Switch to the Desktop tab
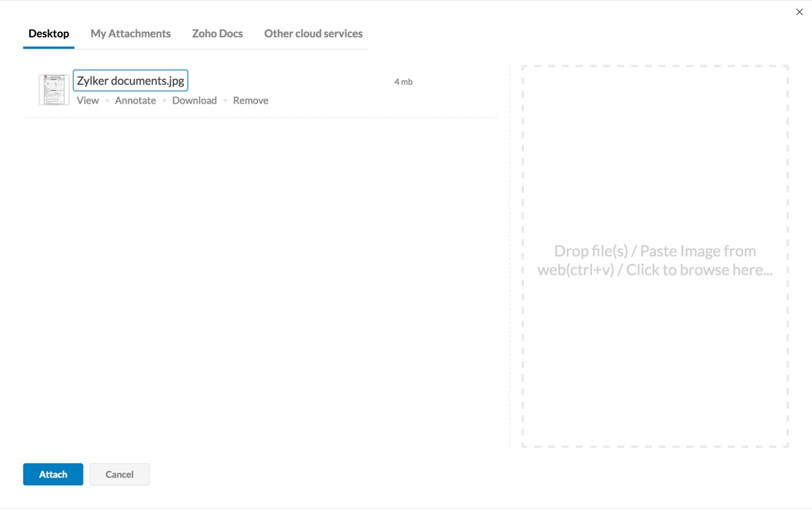Viewport: 812px width, 509px height. pos(48,34)
